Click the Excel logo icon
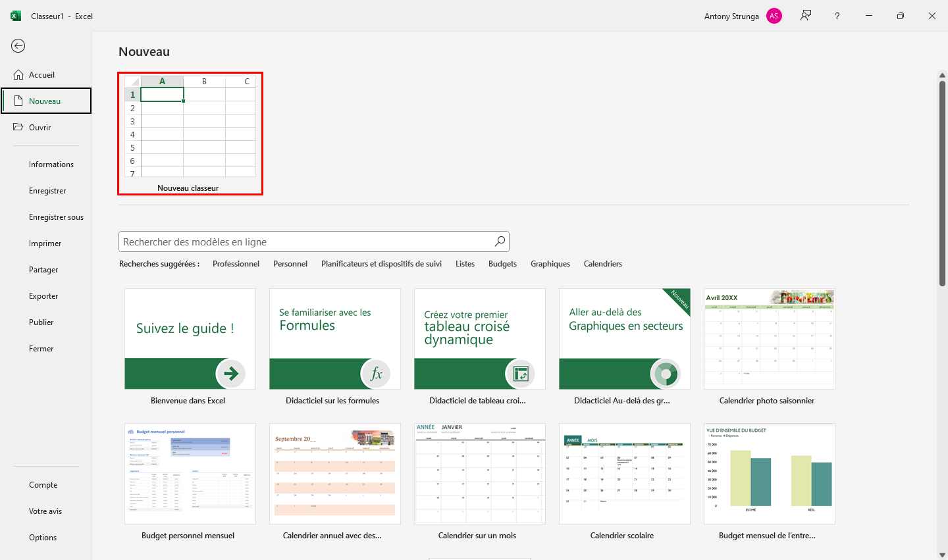 tap(16, 16)
